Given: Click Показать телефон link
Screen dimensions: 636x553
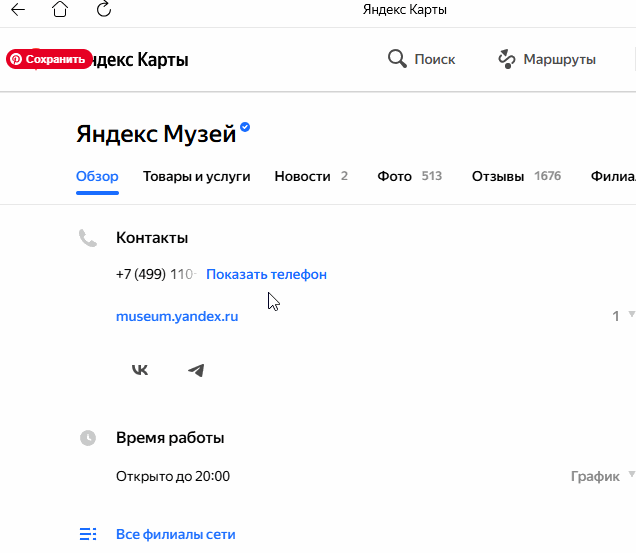Looking at the screenshot, I should (x=266, y=275).
